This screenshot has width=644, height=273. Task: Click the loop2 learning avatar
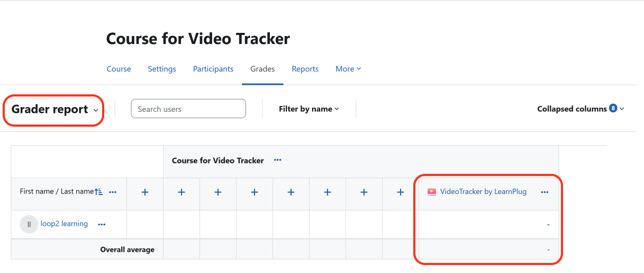pos(29,224)
